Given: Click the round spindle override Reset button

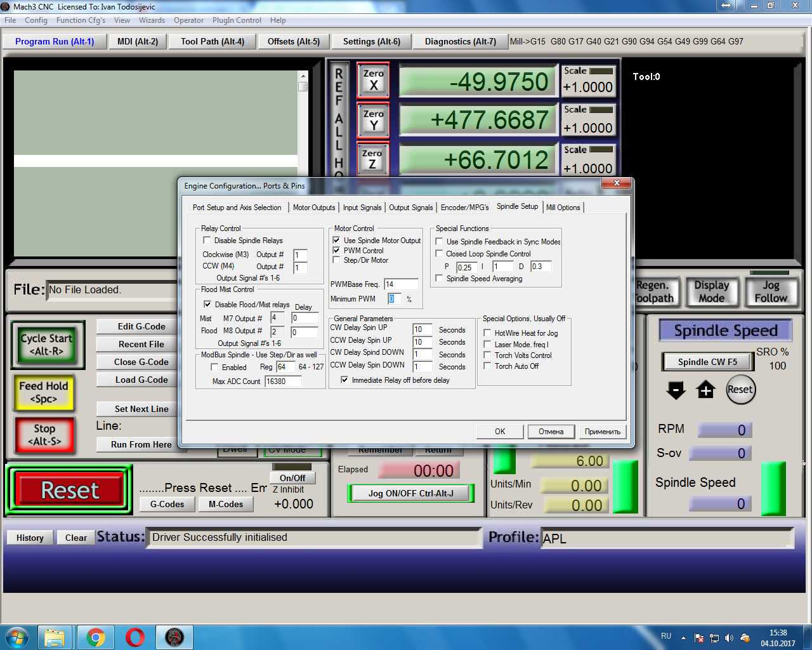Looking at the screenshot, I should coord(740,390).
